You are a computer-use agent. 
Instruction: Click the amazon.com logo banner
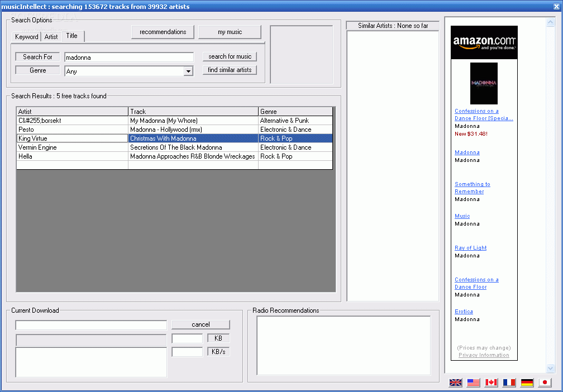(x=484, y=42)
